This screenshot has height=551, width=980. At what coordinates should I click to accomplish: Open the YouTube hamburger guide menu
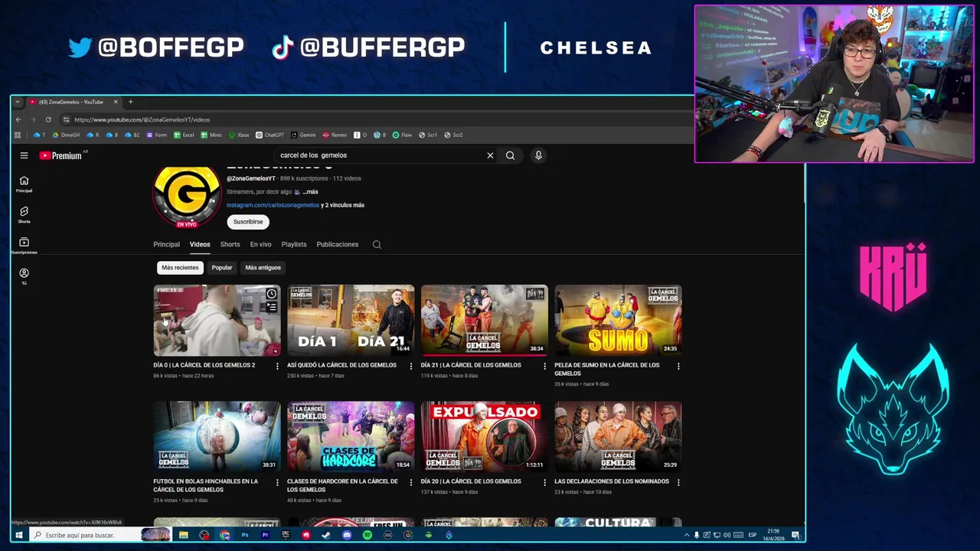tap(24, 155)
